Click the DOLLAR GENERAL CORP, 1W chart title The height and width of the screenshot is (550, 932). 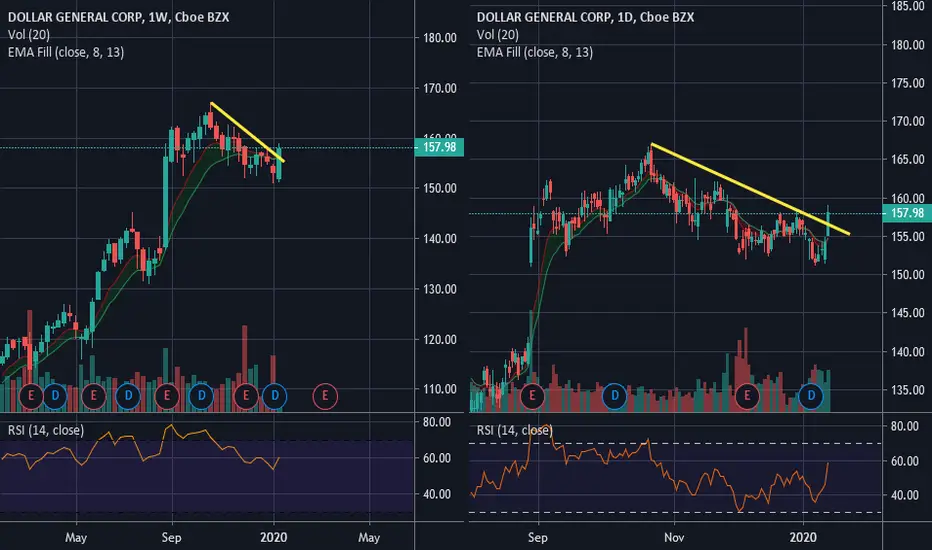118,17
